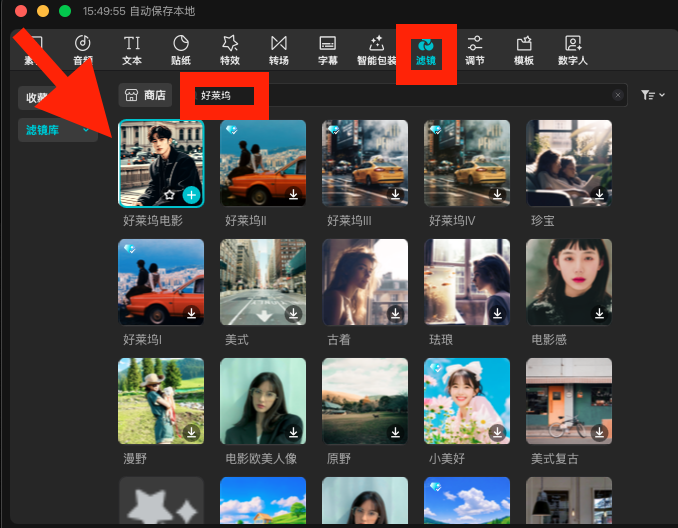Favorite the 好莱坞电影 filter with star
This screenshot has height=528, width=678.
[x=170, y=195]
